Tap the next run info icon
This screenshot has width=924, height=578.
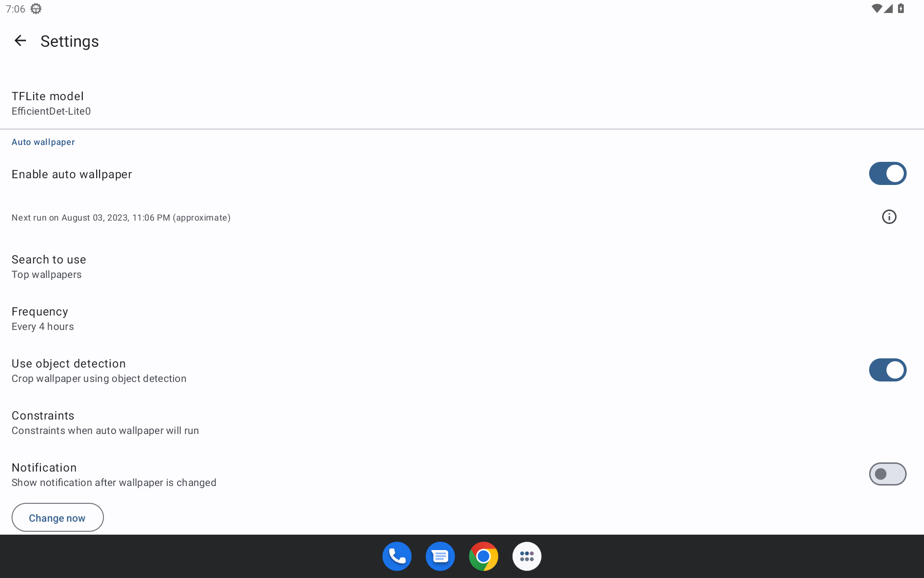[889, 217]
